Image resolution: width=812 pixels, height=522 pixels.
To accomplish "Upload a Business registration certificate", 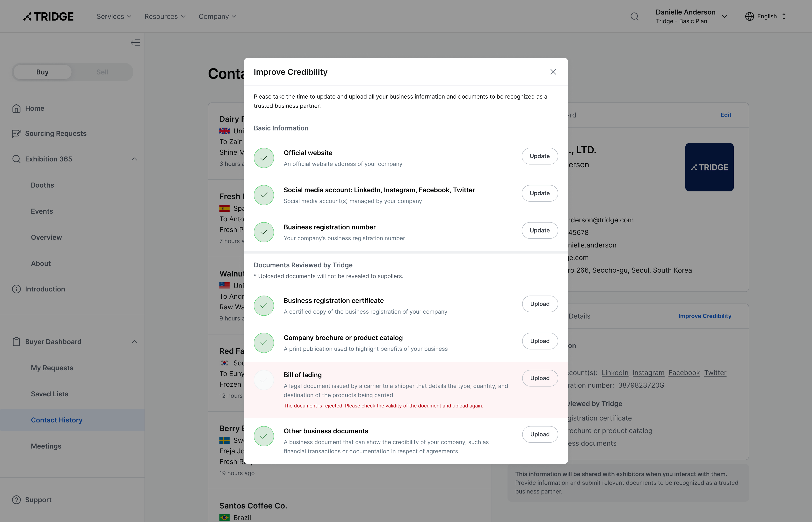I will click(540, 304).
